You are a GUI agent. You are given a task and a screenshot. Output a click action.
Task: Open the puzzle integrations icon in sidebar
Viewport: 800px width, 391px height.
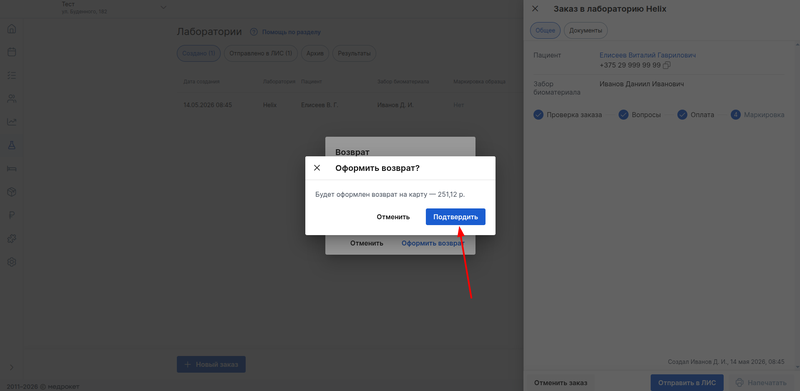pyautogui.click(x=12, y=238)
